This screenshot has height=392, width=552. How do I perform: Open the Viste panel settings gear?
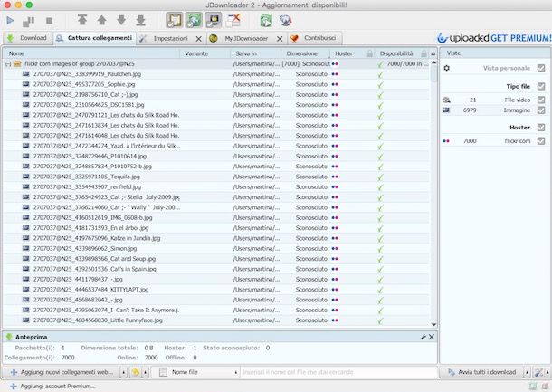tap(447, 68)
